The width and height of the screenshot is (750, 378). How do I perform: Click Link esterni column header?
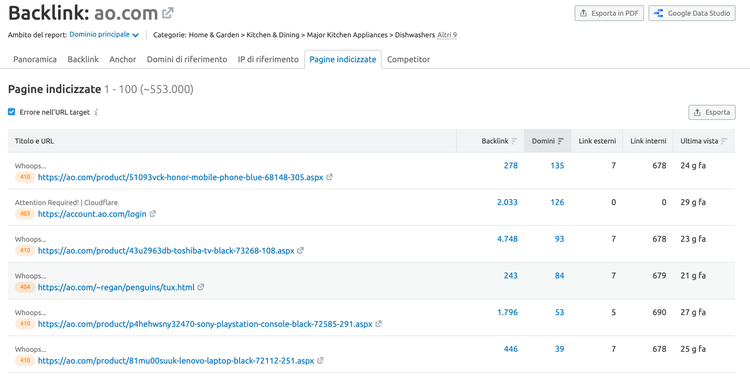[597, 141]
